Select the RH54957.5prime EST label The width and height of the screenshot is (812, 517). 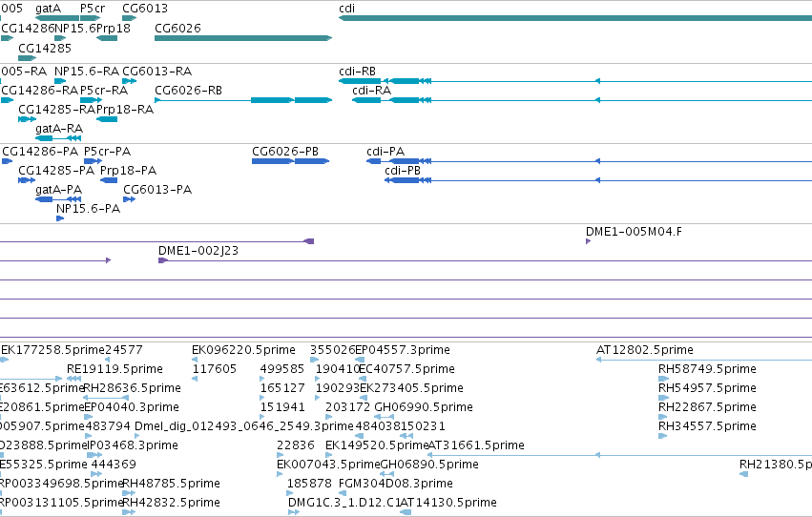click(707, 388)
